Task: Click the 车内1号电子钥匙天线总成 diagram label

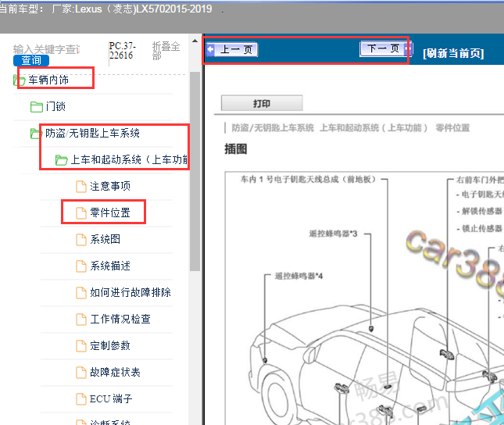Action: [x=308, y=180]
